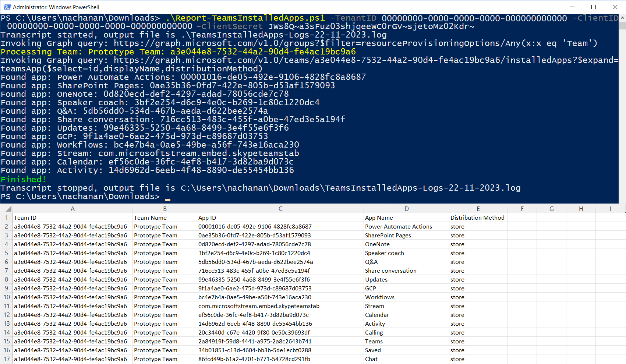Select the 'Power Automate Actions' cell

pyautogui.click(x=406, y=226)
